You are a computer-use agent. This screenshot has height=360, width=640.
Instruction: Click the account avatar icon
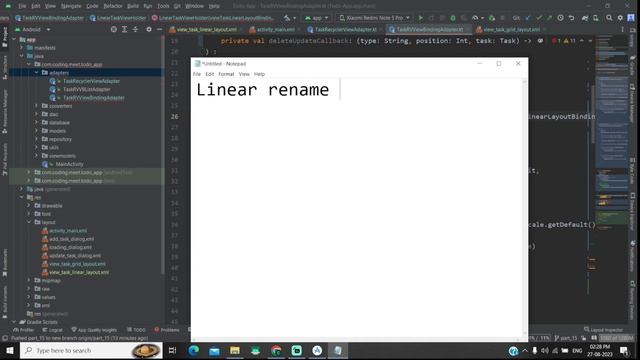631,18
